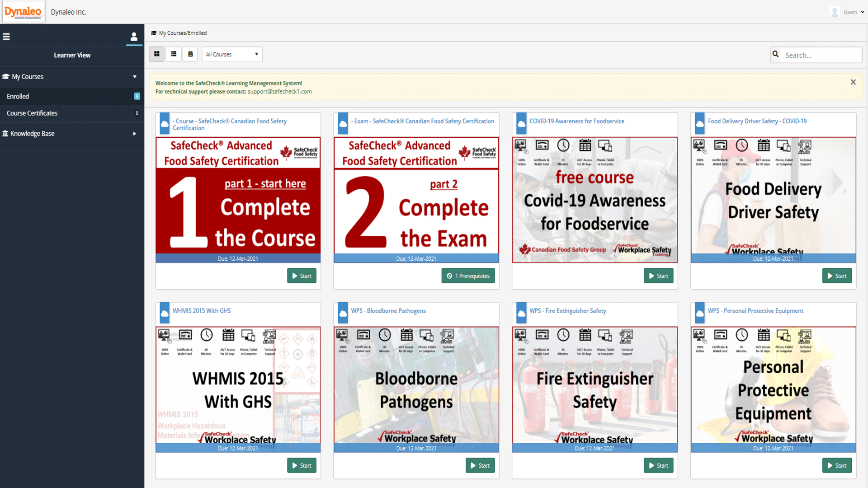Click My Courses/Enrolled breadcrumb text

[183, 33]
